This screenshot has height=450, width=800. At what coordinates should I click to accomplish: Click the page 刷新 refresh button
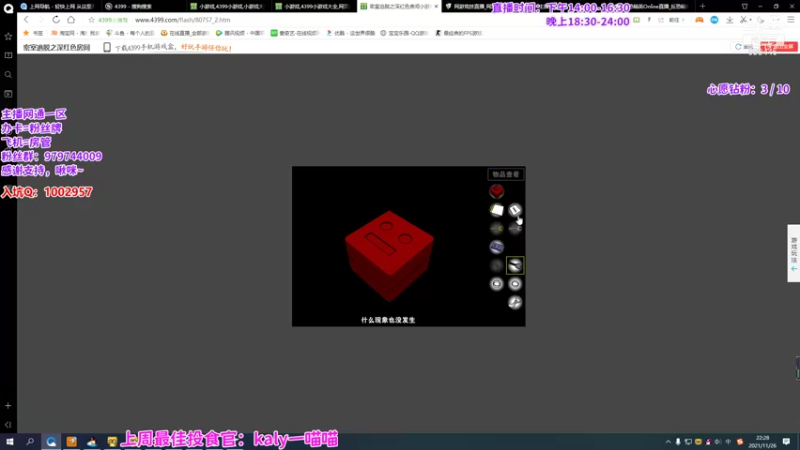pyautogui.click(x=744, y=47)
